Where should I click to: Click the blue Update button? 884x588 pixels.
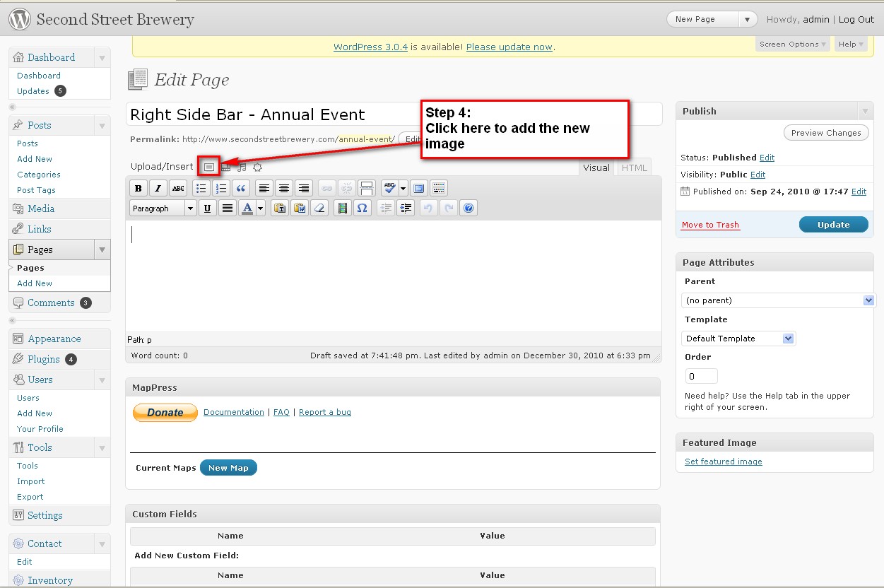tap(833, 225)
